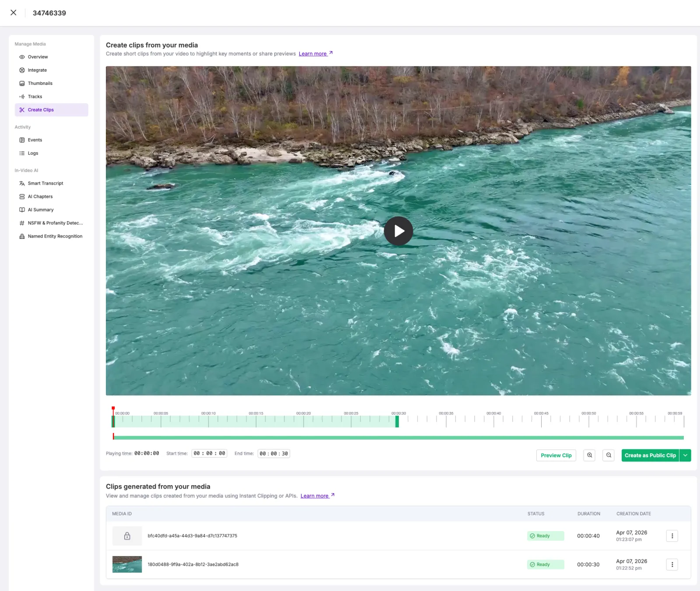Click Create as Public Clip button
The height and width of the screenshot is (591, 700).
click(x=650, y=455)
